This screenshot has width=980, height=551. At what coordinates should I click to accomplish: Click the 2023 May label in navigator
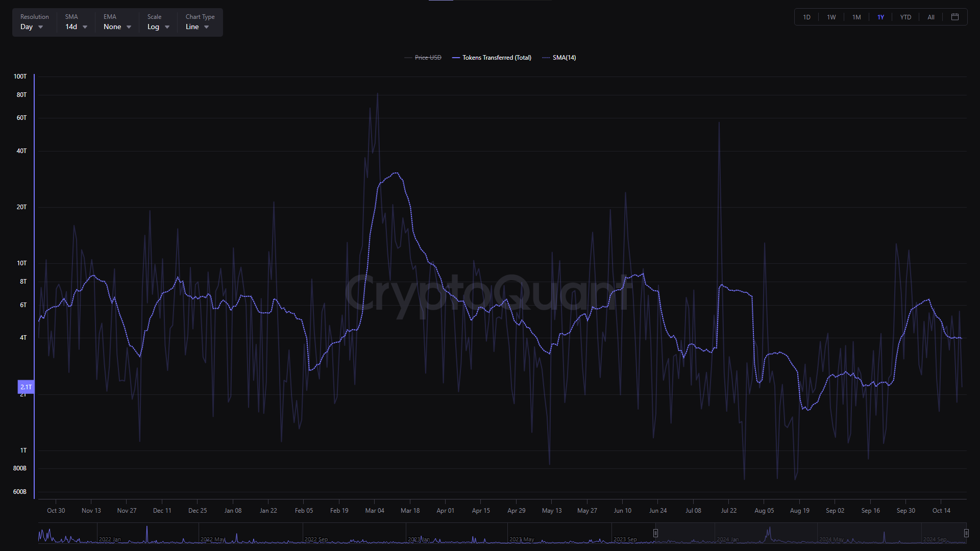(522, 539)
